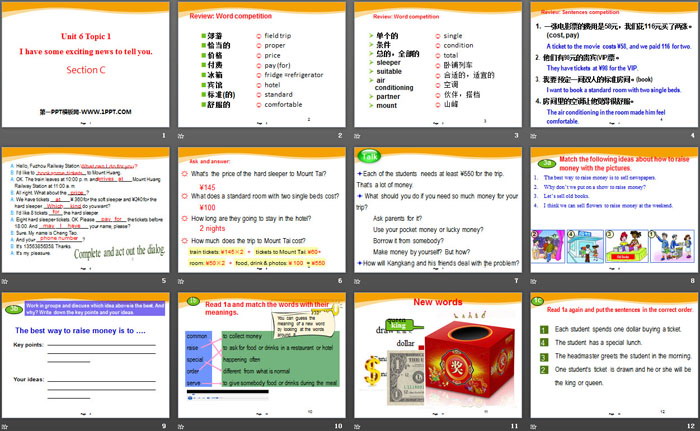Select slide 2 with field trip word list

coord(262,65)
